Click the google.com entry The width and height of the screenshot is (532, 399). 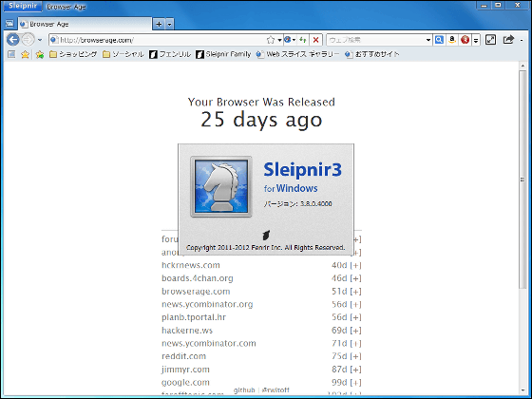[x=185, y=382]
